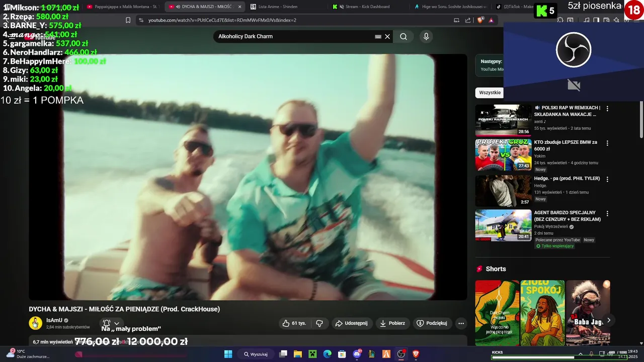
Task: Open the Zioło i Spokój short thumbnail
Action: (x=542, y=313)
